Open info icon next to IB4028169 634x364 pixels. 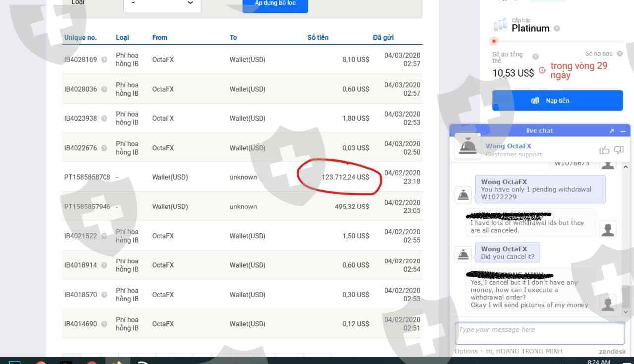(104, 60)
